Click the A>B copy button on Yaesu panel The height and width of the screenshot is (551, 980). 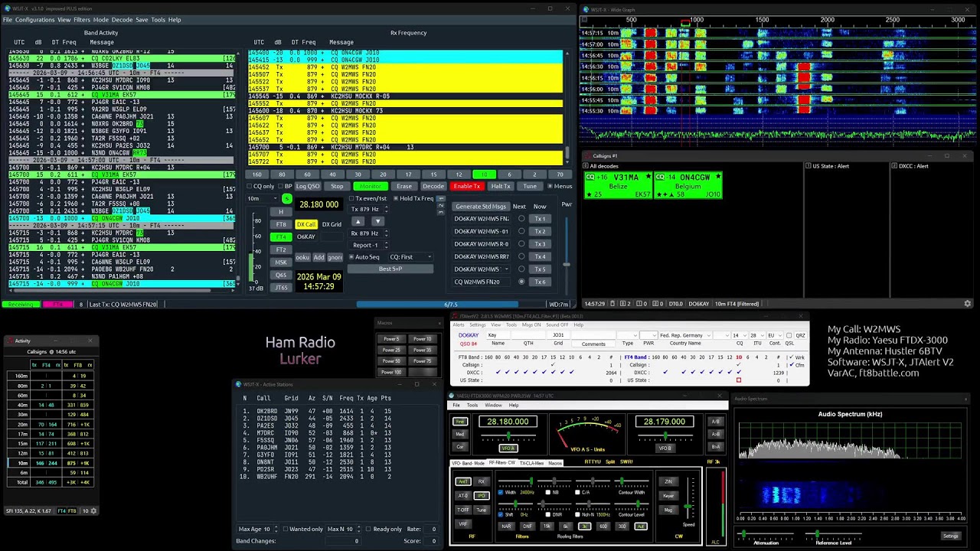pos(715,434)
